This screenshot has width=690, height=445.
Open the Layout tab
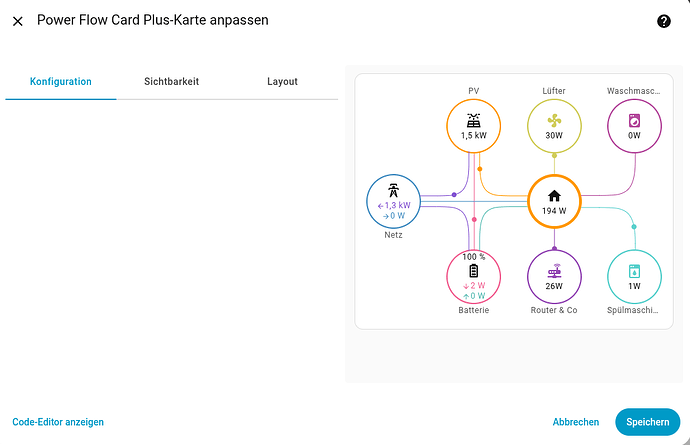pyautogui.click(x=282, y=82)
